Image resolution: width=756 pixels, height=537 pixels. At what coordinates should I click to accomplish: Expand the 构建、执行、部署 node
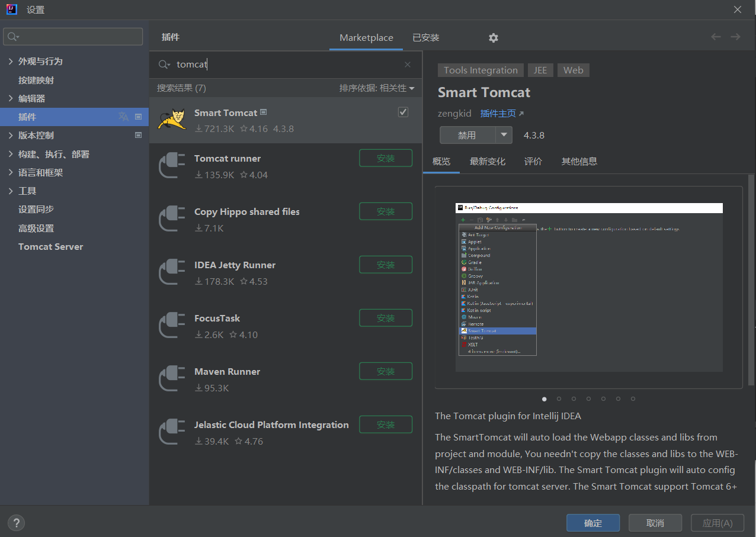pyautogui.click(x=11, y=154)
